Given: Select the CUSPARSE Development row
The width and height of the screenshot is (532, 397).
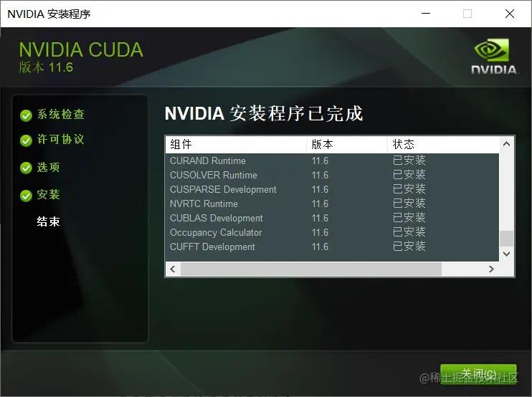Looking at the screenshot, I should (332, 189).
